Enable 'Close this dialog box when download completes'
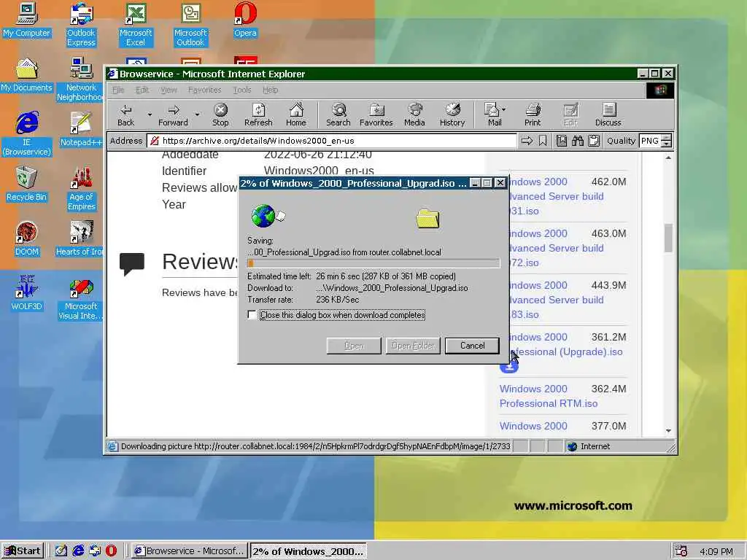Image resolution: width=747 pixels, height=560 pixels. (252, 315)
